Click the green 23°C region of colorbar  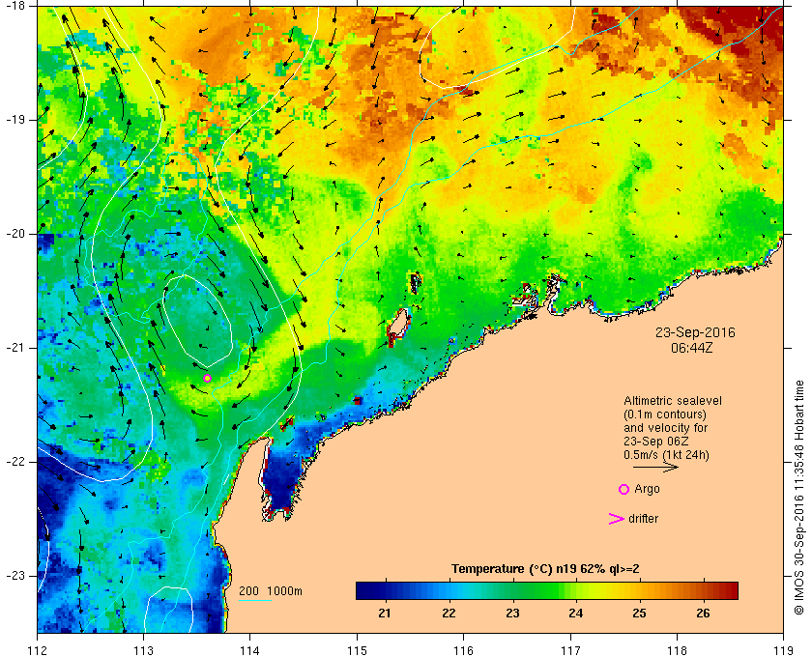[513, 590]
